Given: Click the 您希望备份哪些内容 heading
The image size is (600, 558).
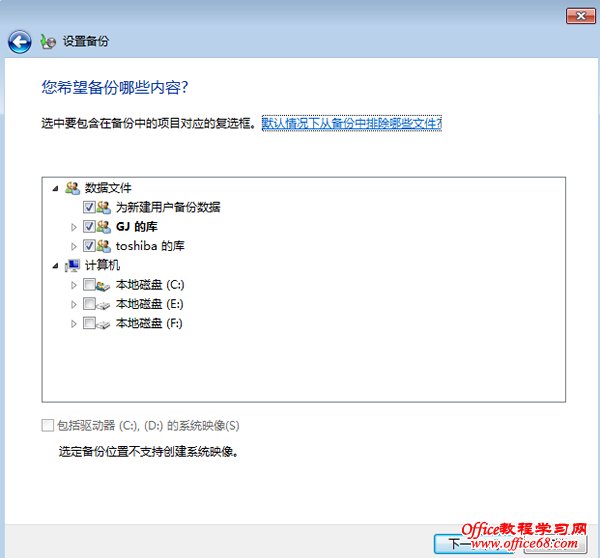Looking at the screenshot, I should (115, 87).
